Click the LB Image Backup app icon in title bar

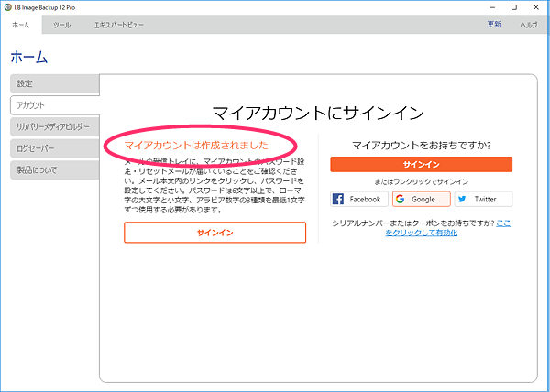click(x=7, y=7)
